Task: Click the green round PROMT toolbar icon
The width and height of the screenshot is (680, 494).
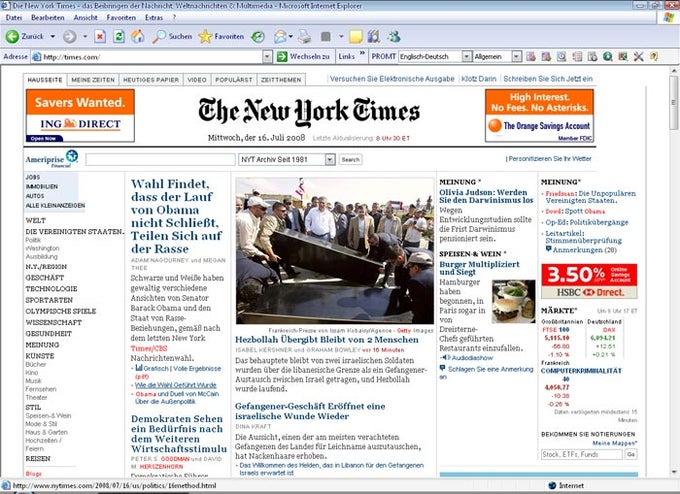Action: 608,56
